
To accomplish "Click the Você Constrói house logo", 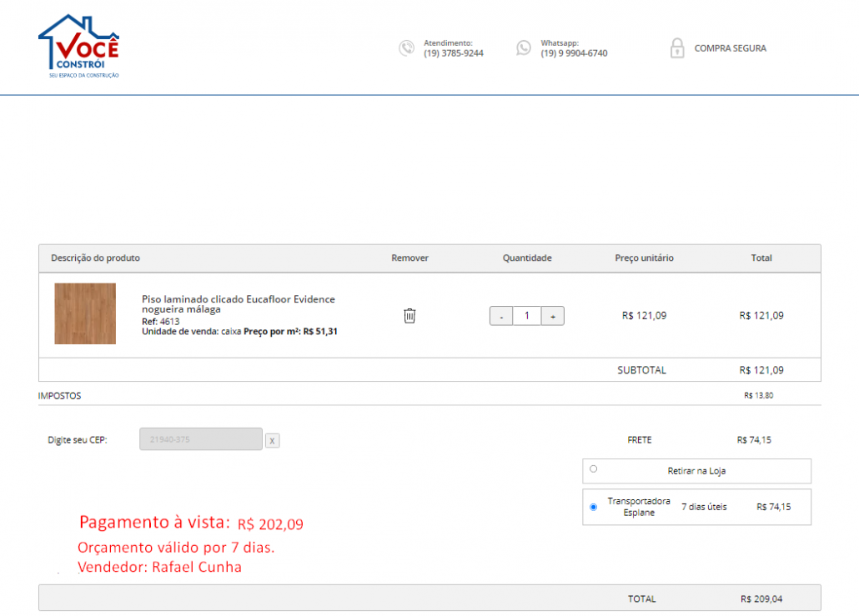I will click(x=78, y=45).
